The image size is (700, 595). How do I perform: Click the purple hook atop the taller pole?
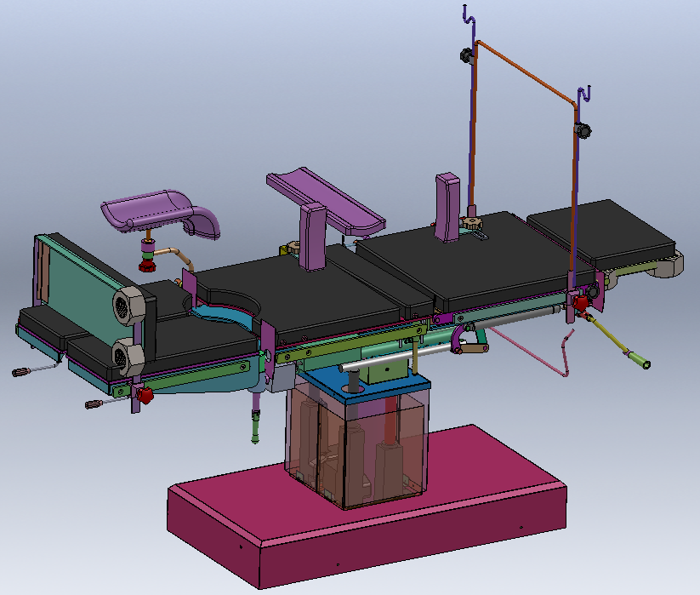[469, 15]
